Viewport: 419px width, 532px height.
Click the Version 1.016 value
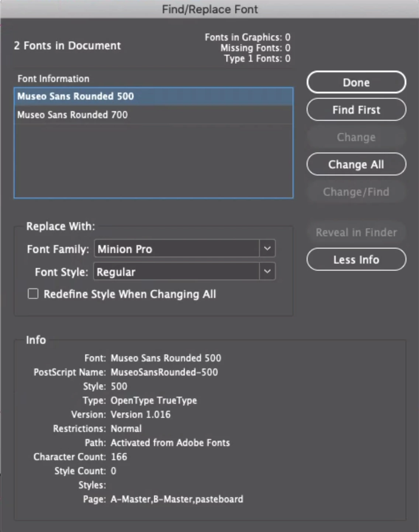(x=141, y=414)
